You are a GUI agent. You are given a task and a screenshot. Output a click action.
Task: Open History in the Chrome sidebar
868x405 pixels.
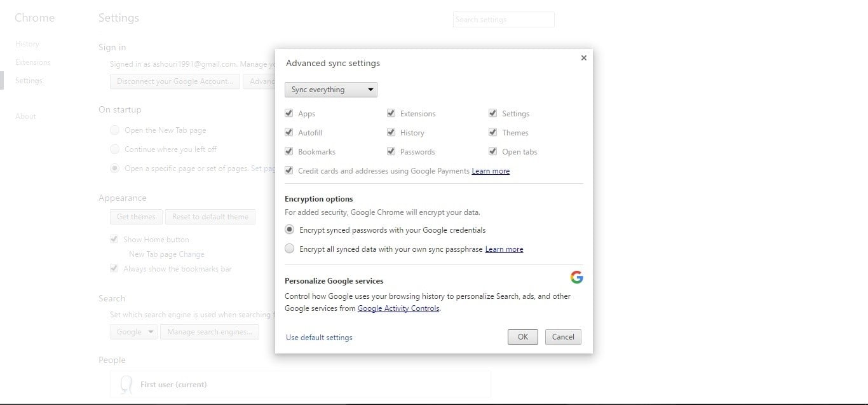27,44
